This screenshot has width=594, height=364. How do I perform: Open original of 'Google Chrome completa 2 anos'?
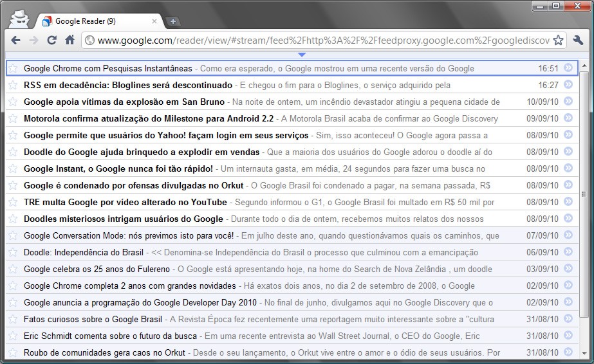click(568, 285)
